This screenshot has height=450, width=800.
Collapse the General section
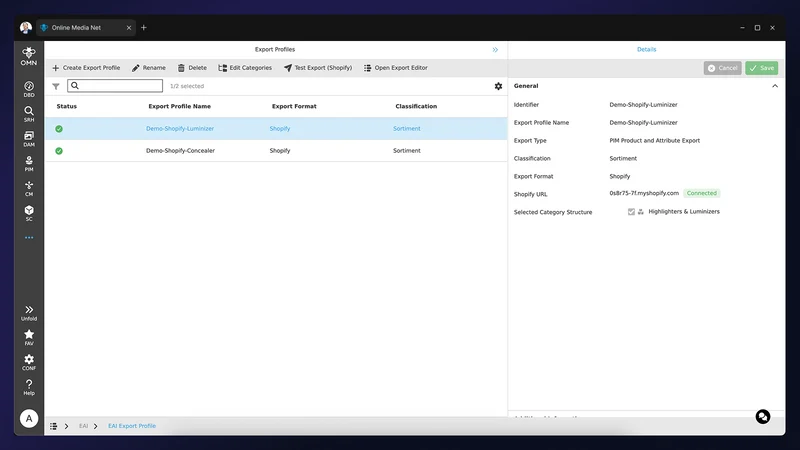[774, 86]
